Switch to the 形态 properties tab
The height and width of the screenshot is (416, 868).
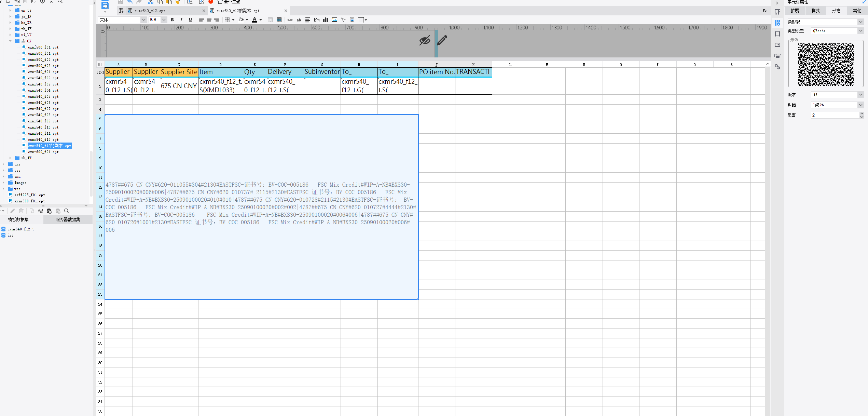[x=836, y=11]
